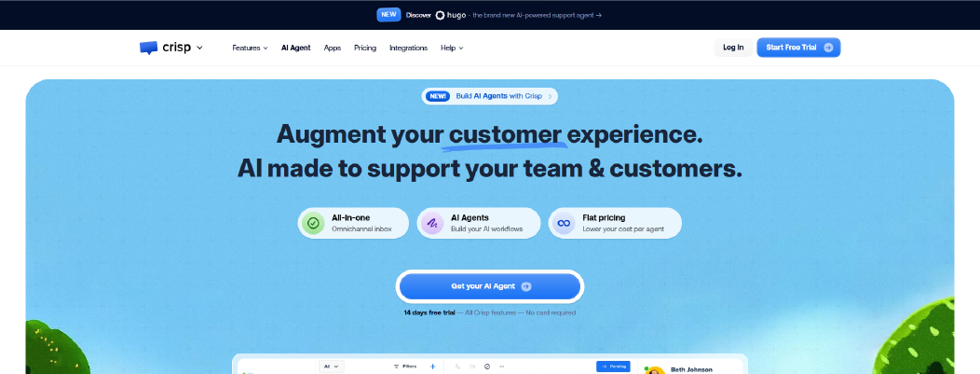Expand the Help menu
This screenshot has height=374, width=980.
pyautogui.click(x=452, y=48)
